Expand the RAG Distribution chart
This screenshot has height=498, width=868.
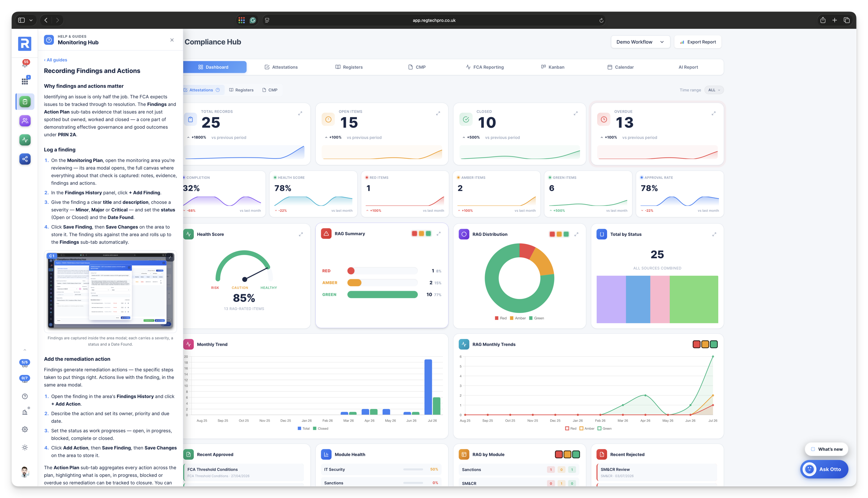pyautogui.click(x=576, y=235)
